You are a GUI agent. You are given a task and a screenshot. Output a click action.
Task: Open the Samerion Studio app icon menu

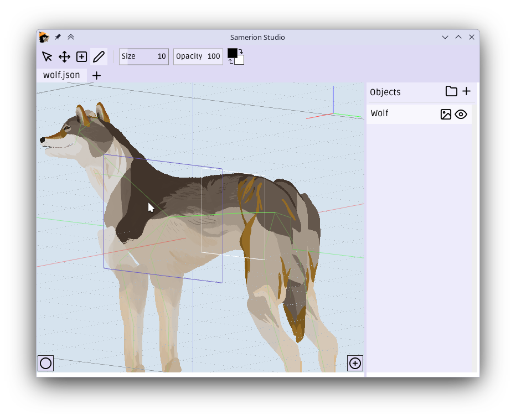44,37
